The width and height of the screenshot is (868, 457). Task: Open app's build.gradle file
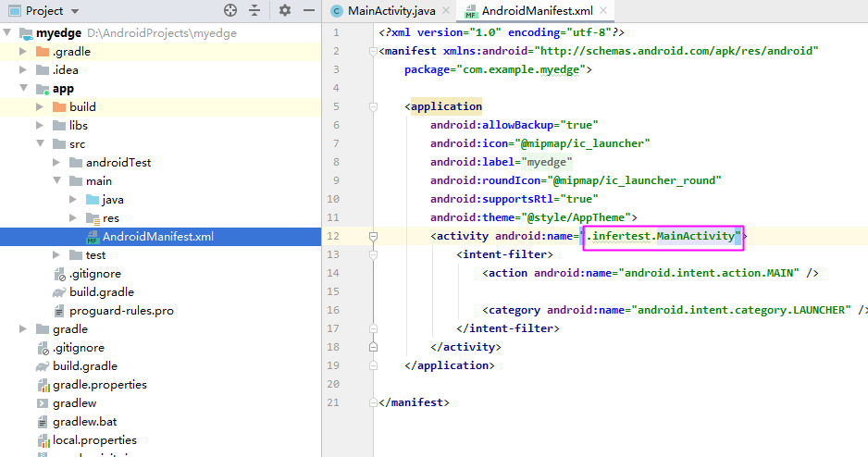[101, 292]
